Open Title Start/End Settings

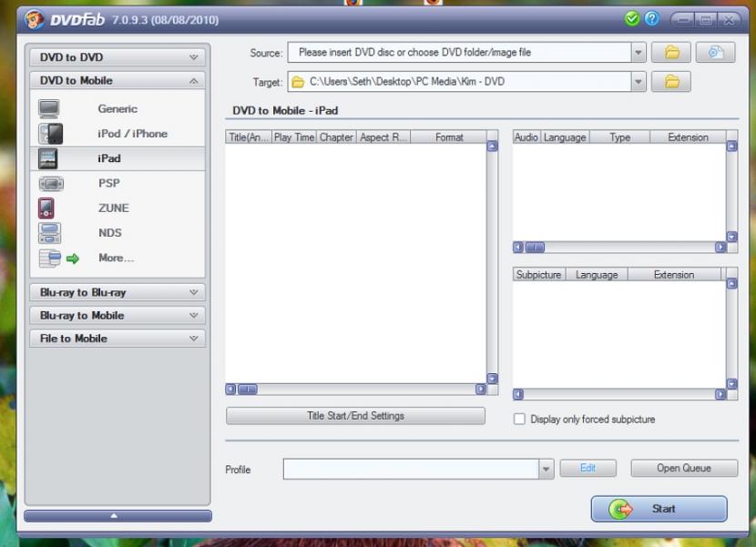coord(355,416)
